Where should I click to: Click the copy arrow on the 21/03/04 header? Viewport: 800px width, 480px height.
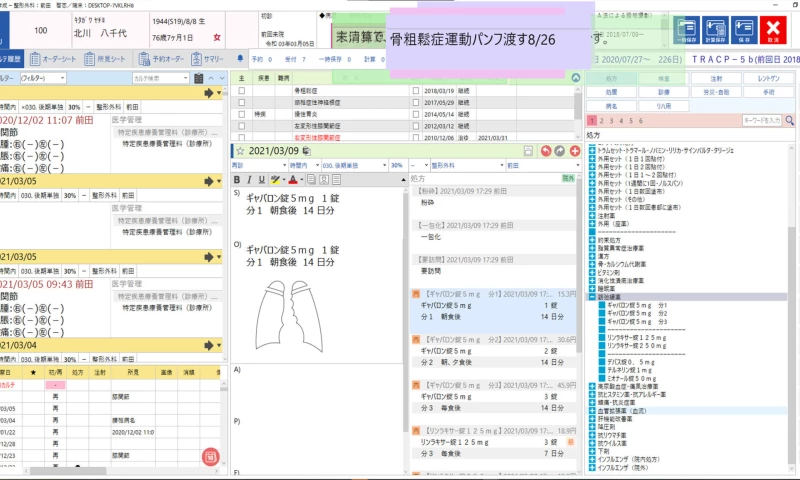[209, 345]
